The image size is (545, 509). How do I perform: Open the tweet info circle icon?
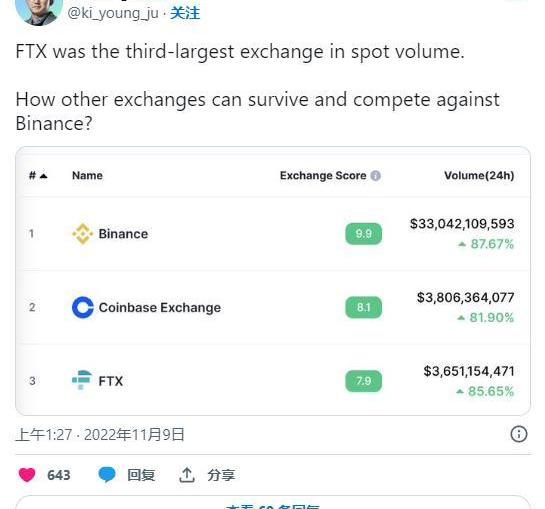(519, 434)
